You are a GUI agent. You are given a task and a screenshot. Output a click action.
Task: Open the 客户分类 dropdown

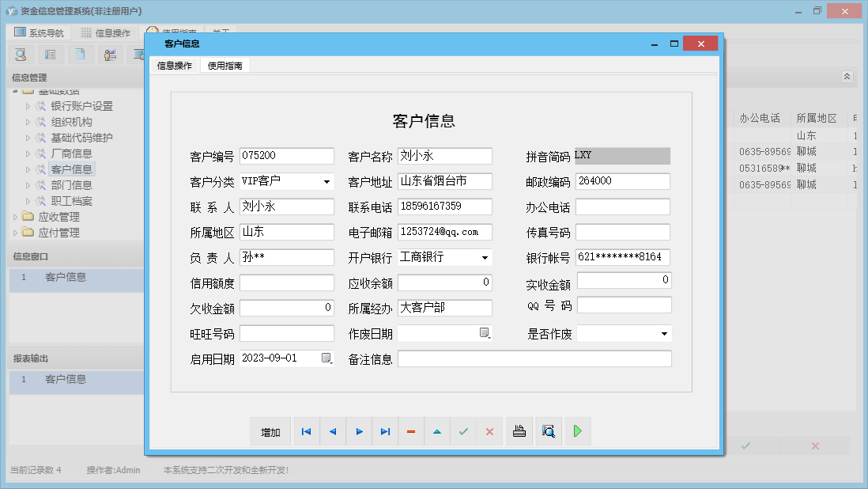326,182
